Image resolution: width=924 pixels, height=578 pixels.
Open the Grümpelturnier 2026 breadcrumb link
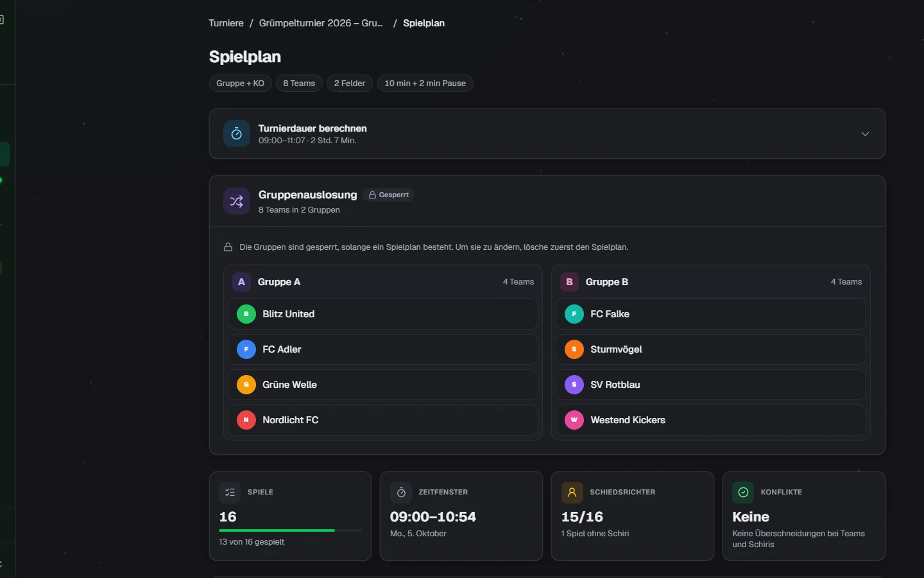click(321, 23)
